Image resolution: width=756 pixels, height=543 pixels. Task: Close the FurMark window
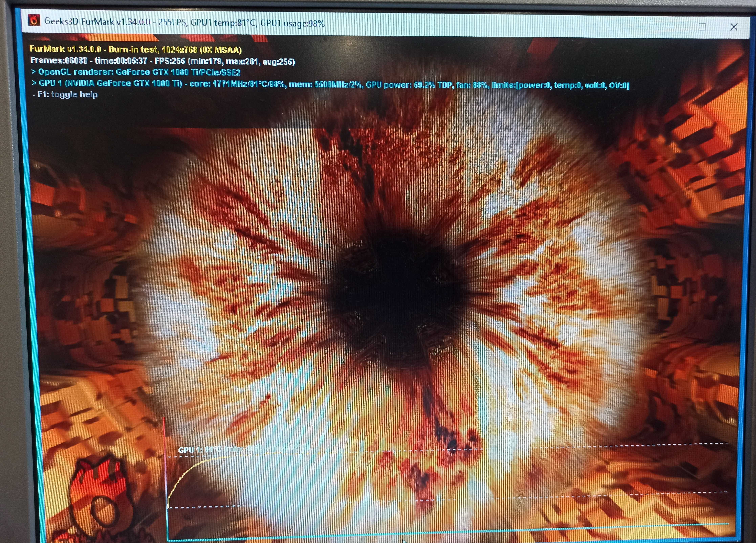tap(734, 27)
